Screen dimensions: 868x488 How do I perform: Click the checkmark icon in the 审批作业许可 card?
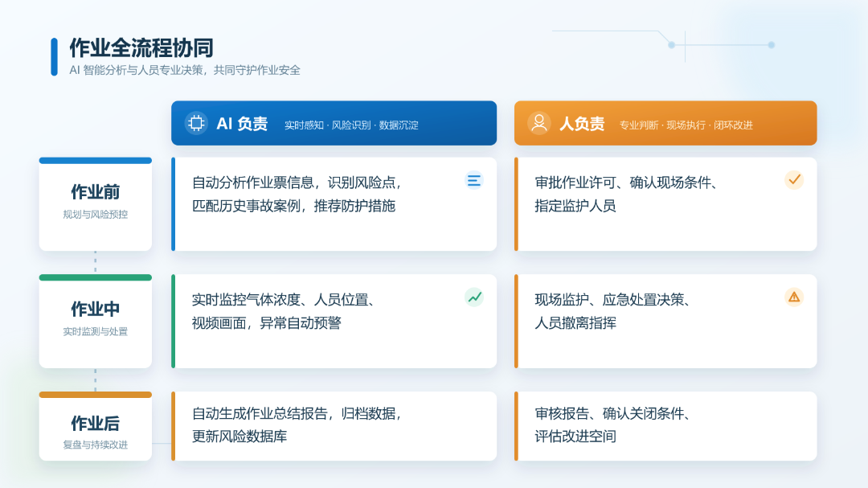pos(794,180)
